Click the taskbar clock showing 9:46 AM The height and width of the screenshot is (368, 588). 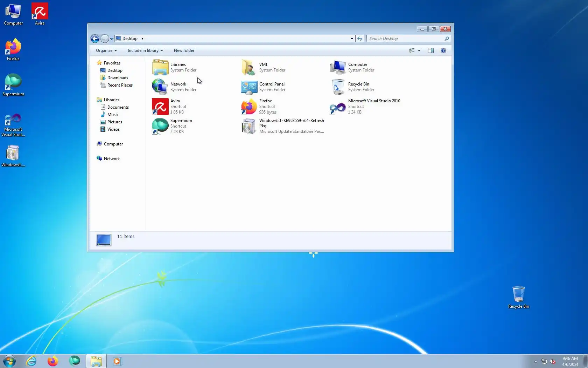(x=570, y=361)
